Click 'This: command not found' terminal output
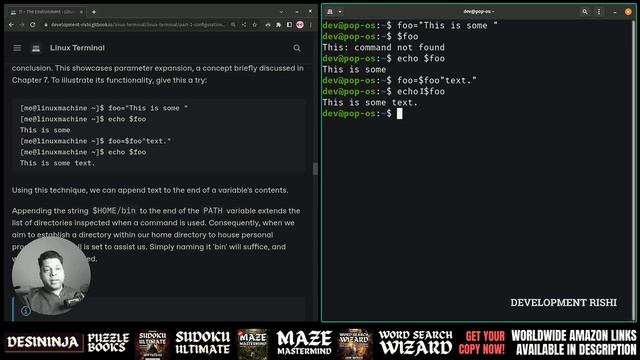The image size is (640, 360). [x=384, y=47]
